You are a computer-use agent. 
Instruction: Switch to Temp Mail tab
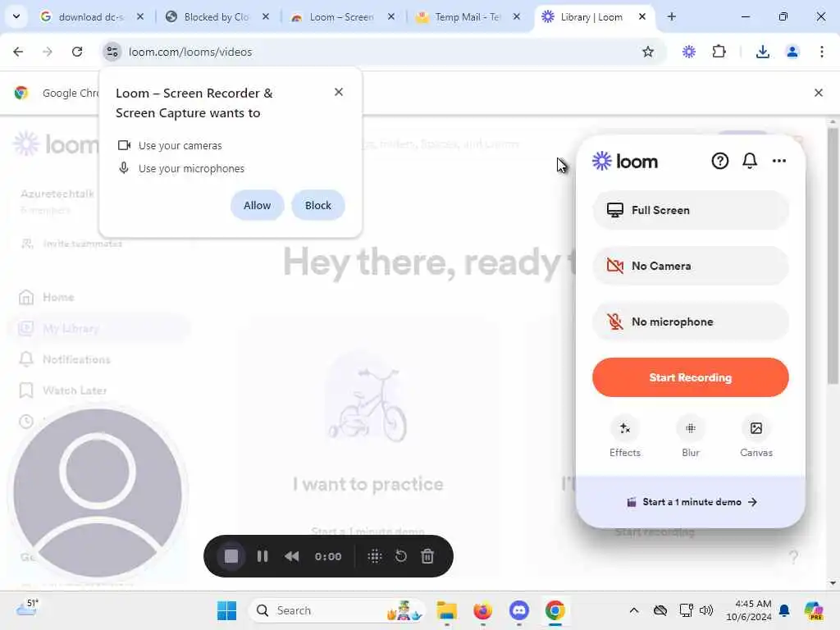point(467,16)
